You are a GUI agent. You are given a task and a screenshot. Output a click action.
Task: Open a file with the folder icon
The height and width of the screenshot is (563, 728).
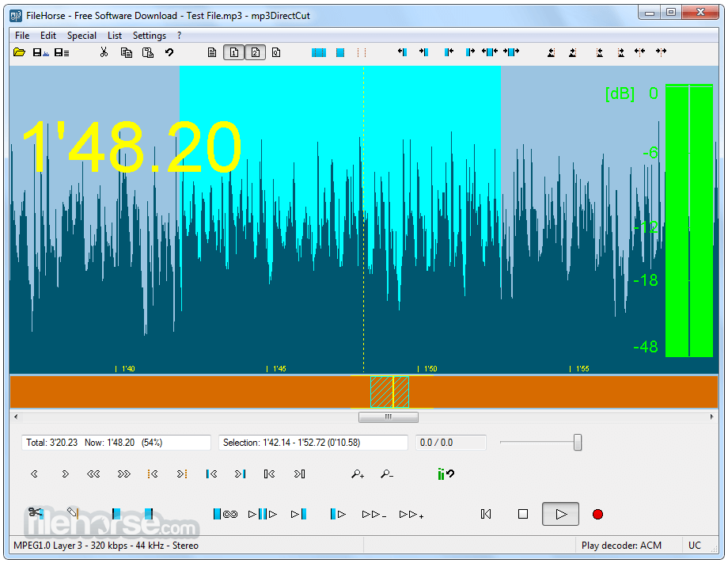pyautogui.click(x=19, y=52)
